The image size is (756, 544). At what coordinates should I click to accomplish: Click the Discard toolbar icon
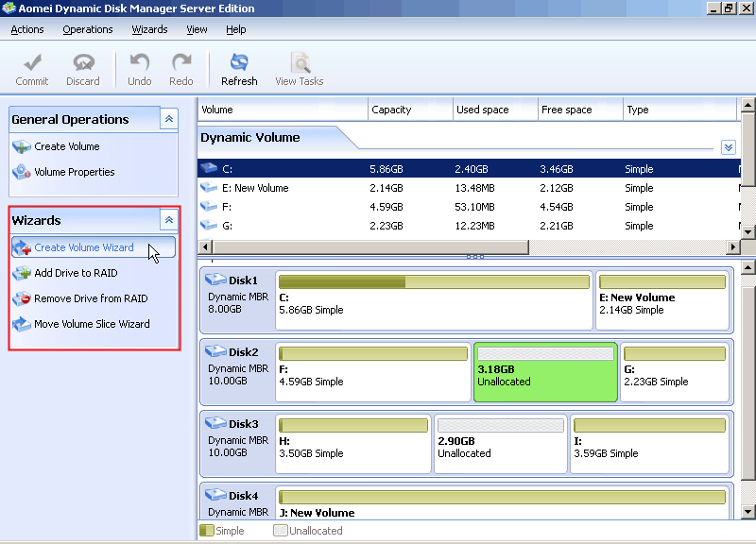point(83,63)
